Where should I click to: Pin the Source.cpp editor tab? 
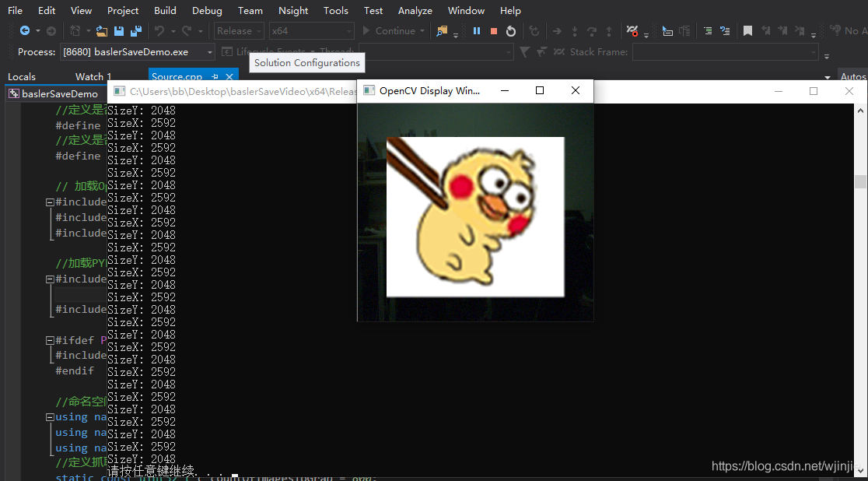tap(217, 77)
